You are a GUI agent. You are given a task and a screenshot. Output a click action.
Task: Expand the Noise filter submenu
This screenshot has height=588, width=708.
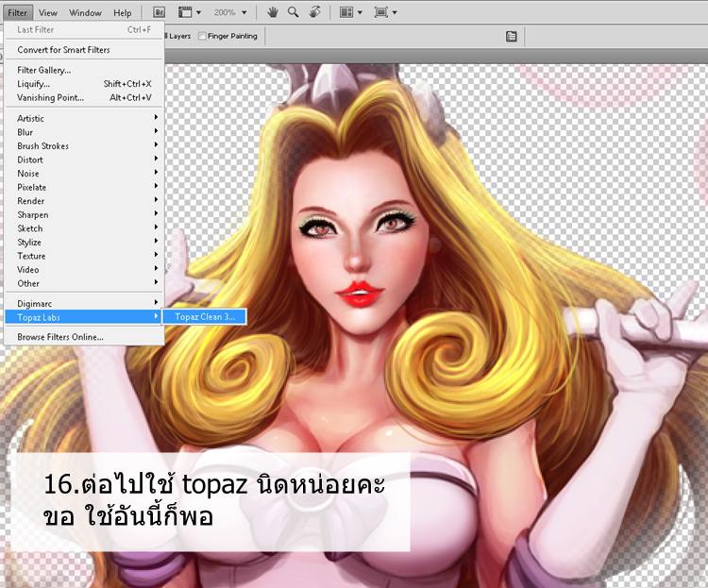[x=84, y=174]
